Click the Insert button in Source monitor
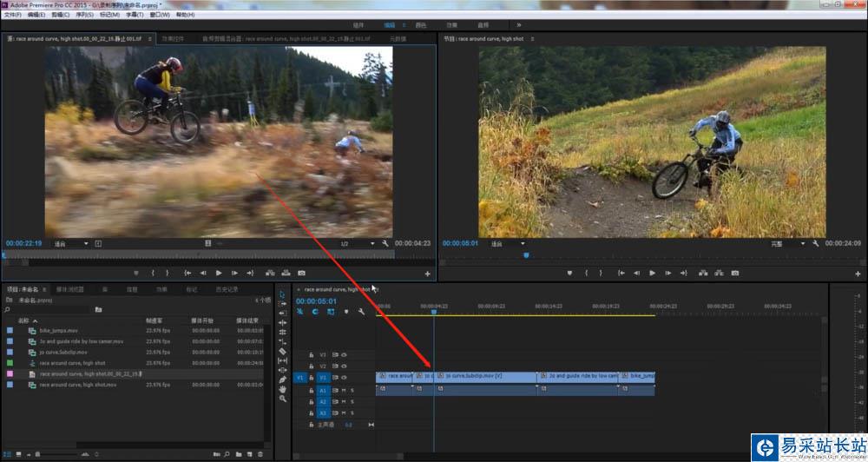868x462 pixels. click(x=270, y=273)
